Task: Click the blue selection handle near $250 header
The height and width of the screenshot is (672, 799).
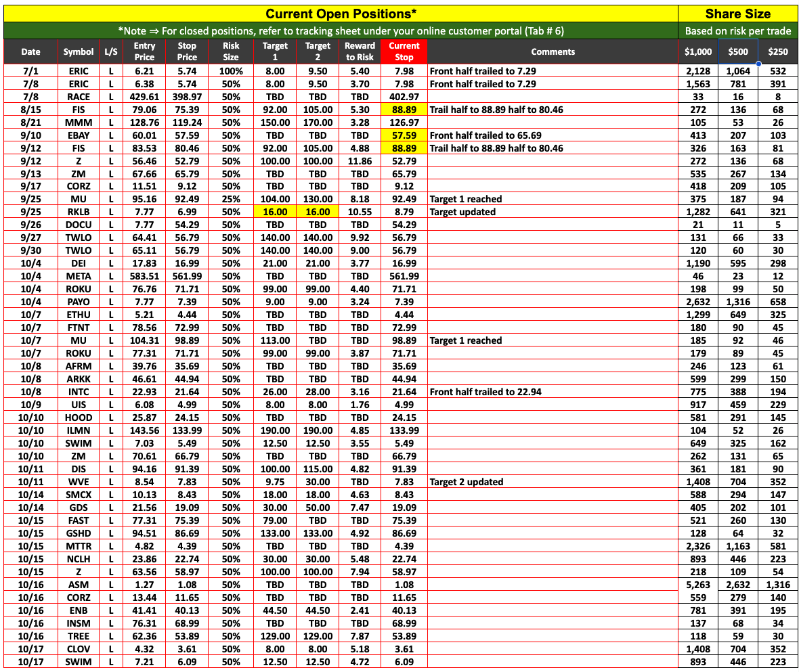Action: point(758,64)
